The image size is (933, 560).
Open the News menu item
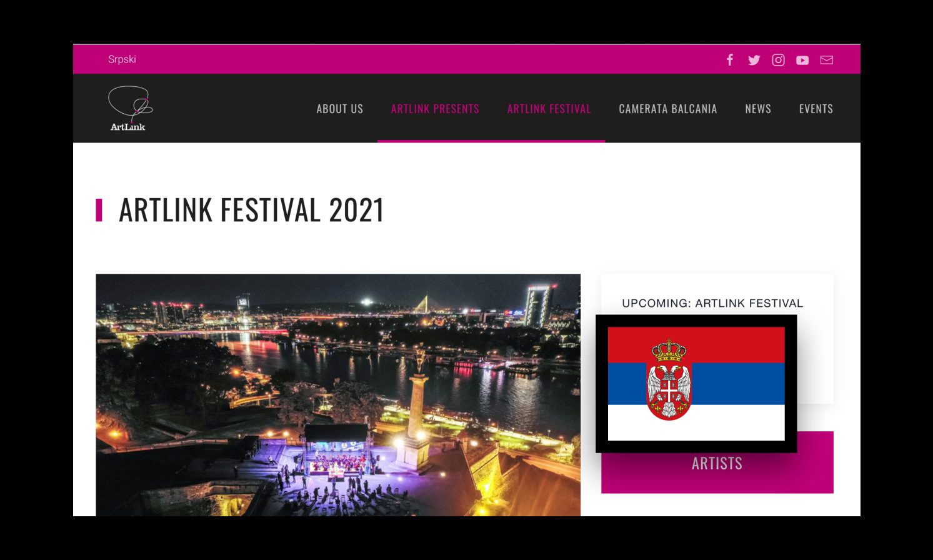click(x=758, y=109)
